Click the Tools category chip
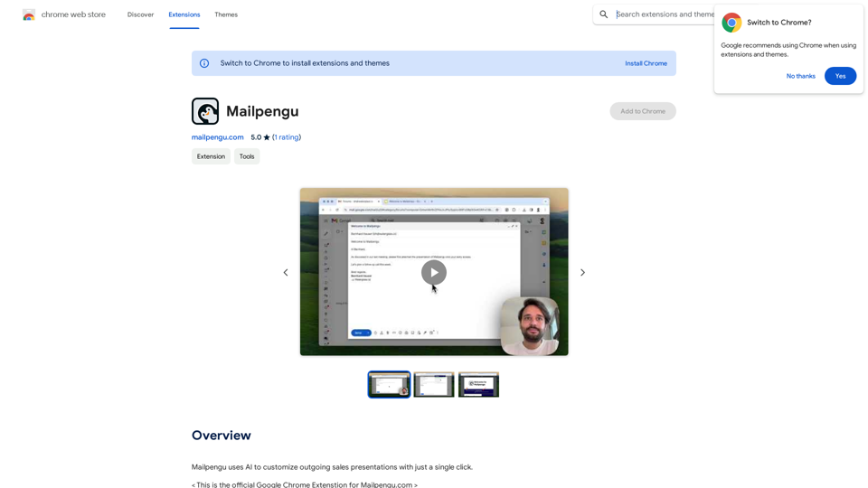 (x=247, y=156)
